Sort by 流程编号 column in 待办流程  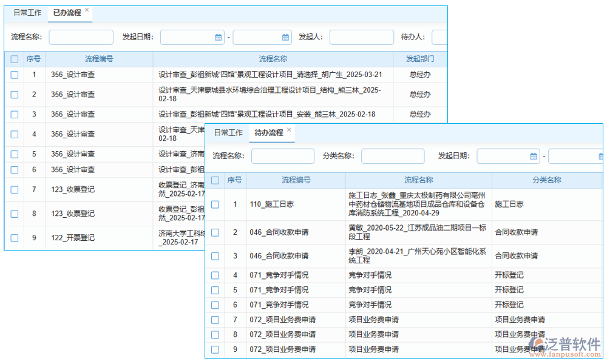pyautogui.click(x=296, y=180)
